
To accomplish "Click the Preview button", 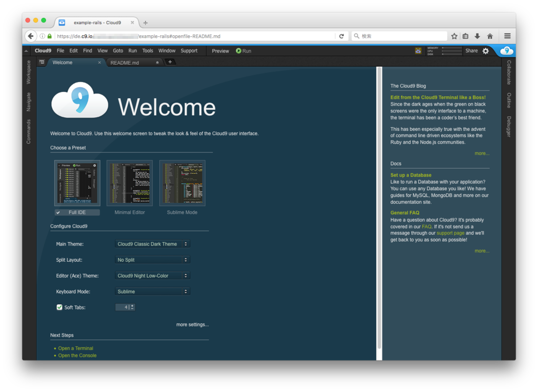I will (x=220, y=51).
